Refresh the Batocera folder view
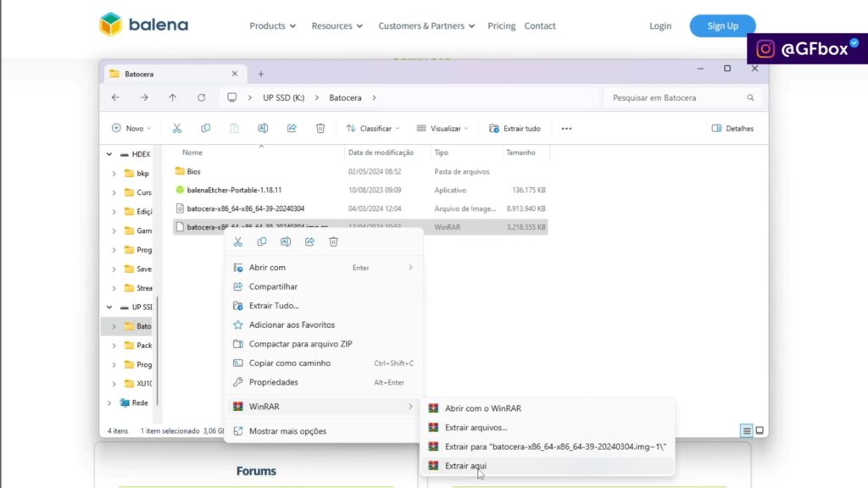 tap(202, 97)
